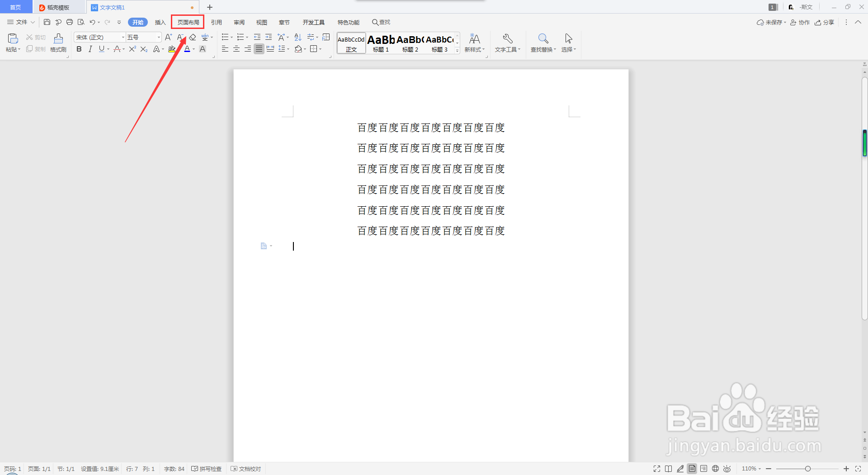Click the zoom slider handle

point(807,469)
